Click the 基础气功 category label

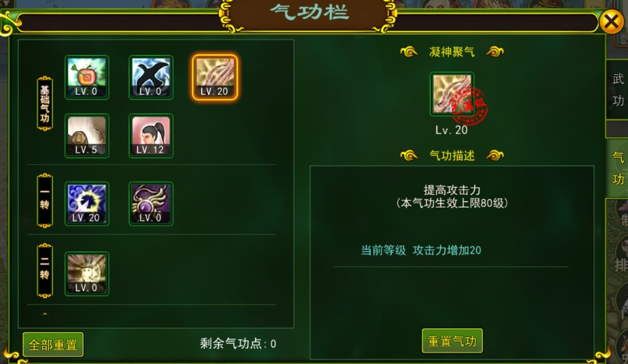45,103
